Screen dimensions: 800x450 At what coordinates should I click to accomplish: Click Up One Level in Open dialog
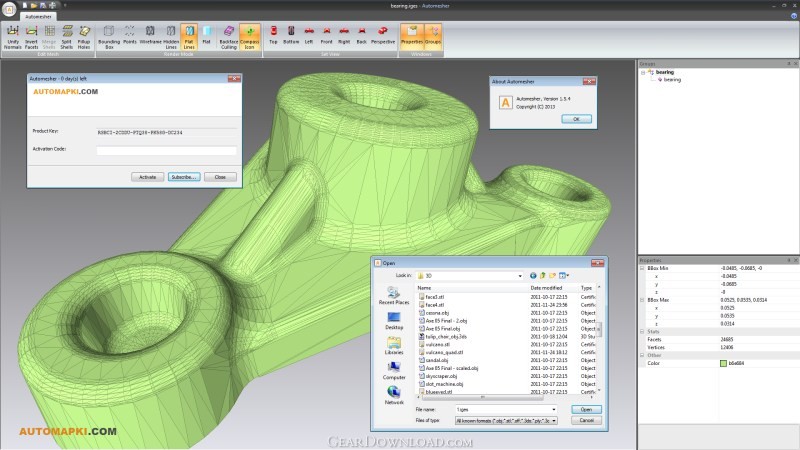tap(543, 276)
